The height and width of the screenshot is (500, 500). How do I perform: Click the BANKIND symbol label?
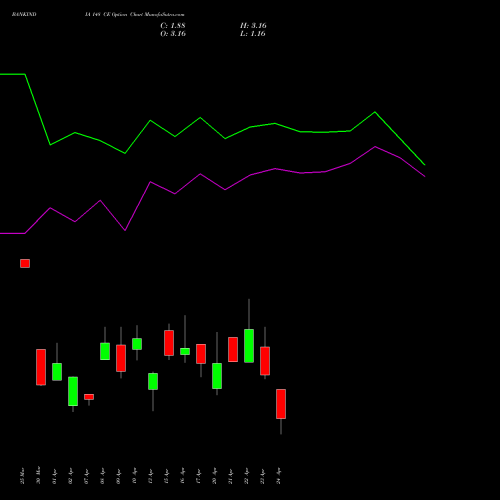(24, 14)
